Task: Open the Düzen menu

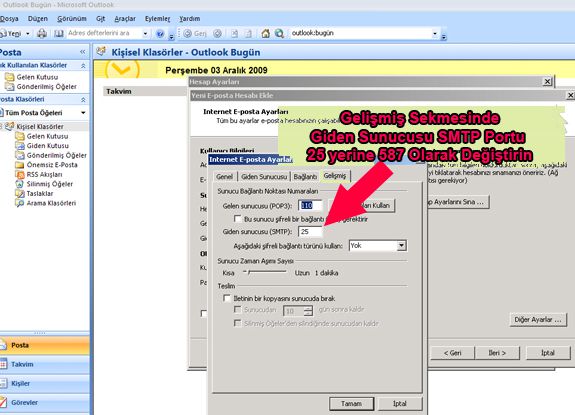Action: (38, 18)
